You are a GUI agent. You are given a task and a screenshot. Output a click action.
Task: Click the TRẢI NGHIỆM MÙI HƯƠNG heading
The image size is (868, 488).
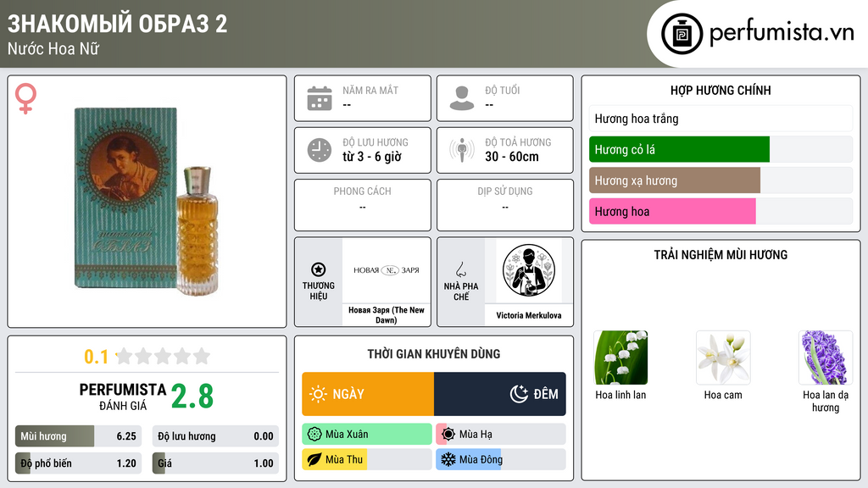721,254
